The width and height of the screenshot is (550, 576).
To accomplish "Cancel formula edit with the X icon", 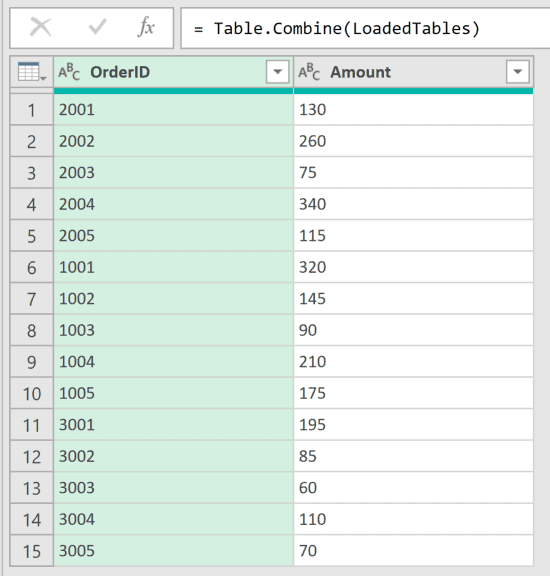I will (x=40, y=28).
